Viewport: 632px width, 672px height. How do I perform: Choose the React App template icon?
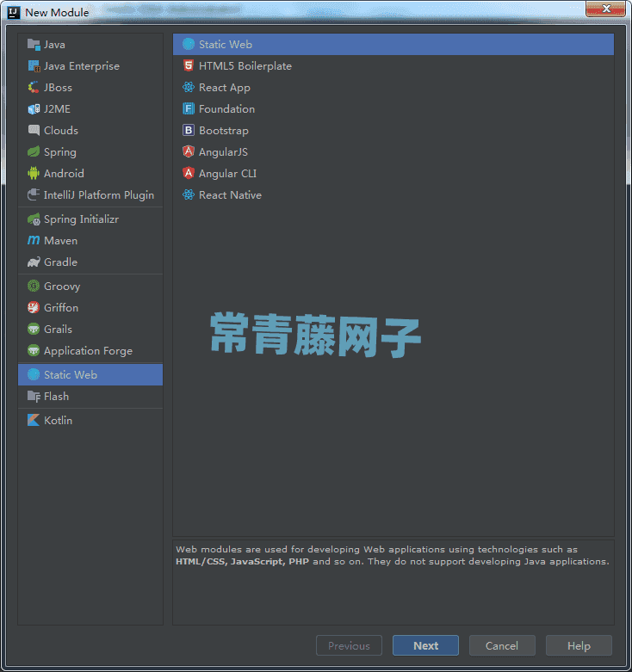point(189,87)
